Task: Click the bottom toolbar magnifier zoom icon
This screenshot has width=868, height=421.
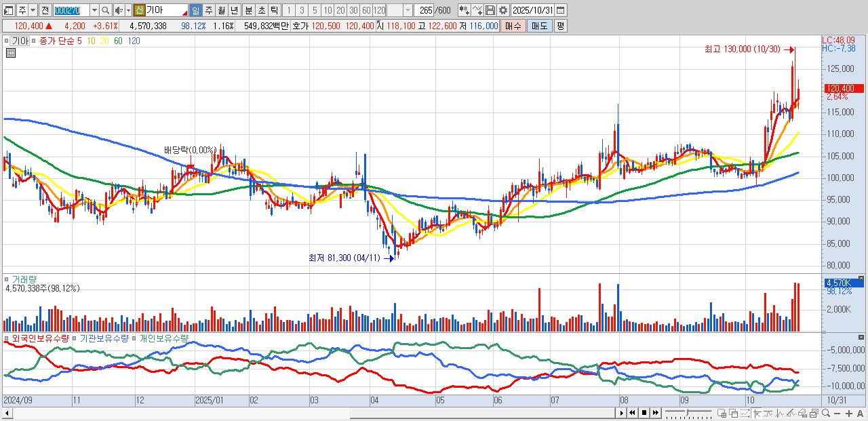Action: pos(825,413)
